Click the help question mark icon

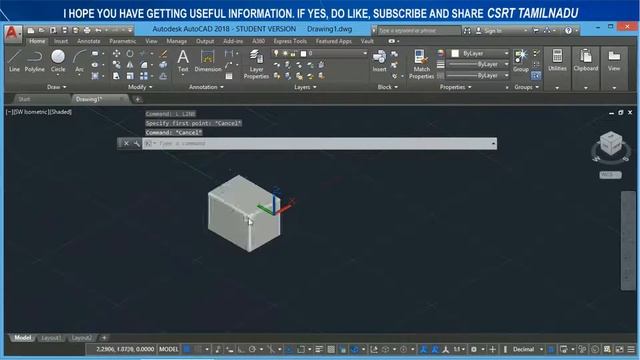click(x=569, y=31)
